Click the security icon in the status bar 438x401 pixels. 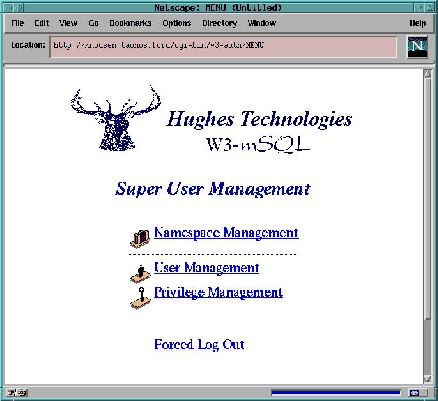(17, 393)
